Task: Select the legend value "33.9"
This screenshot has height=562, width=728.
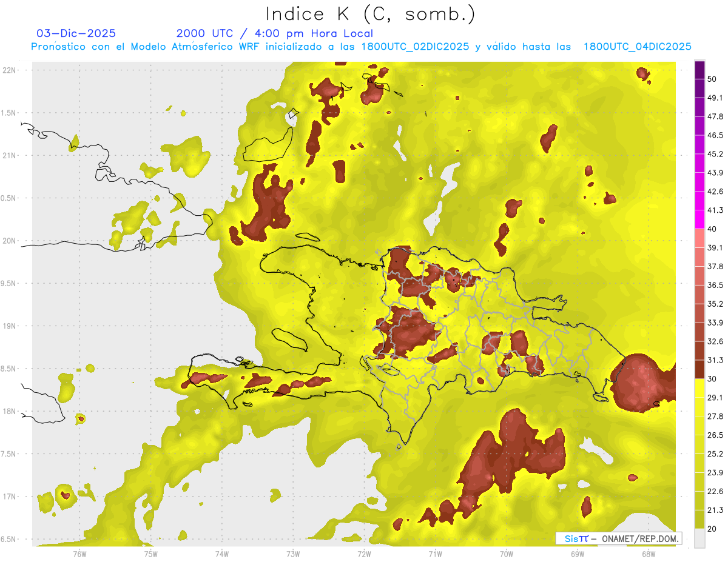Action: pyautogui.click(x=715, y=323)
